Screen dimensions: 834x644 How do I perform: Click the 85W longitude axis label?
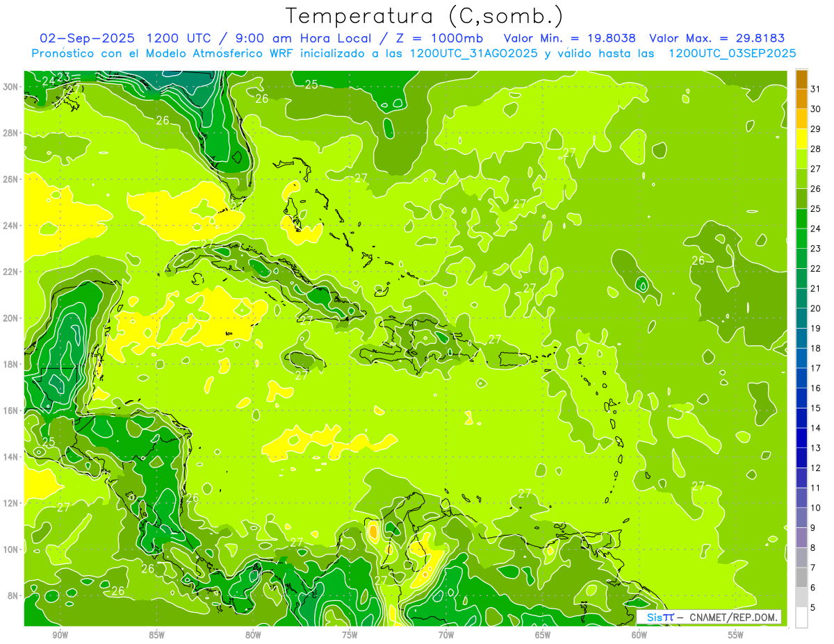click(x=157, y=635)
